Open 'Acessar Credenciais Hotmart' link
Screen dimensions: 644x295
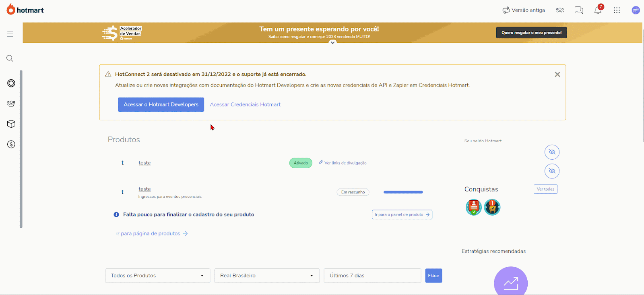[245, 104]
